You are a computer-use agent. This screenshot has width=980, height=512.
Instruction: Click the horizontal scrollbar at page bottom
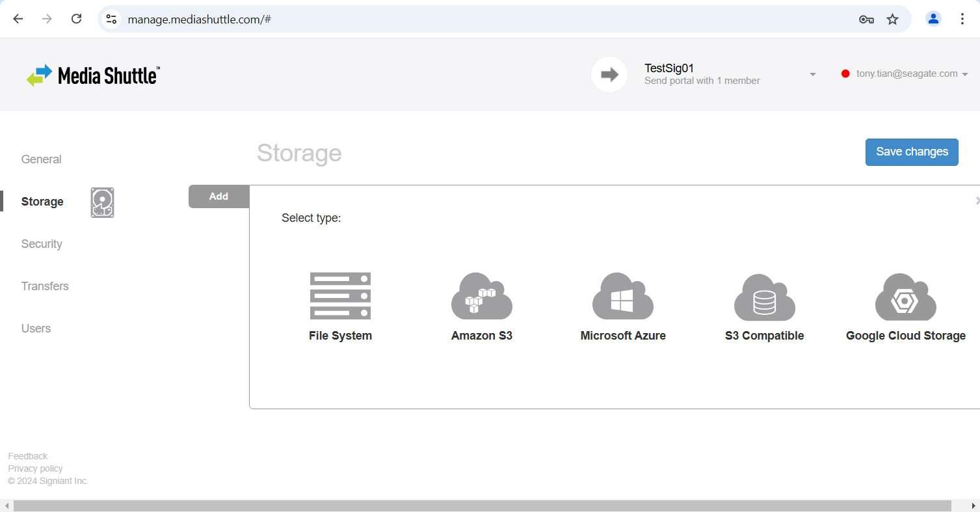481,505
